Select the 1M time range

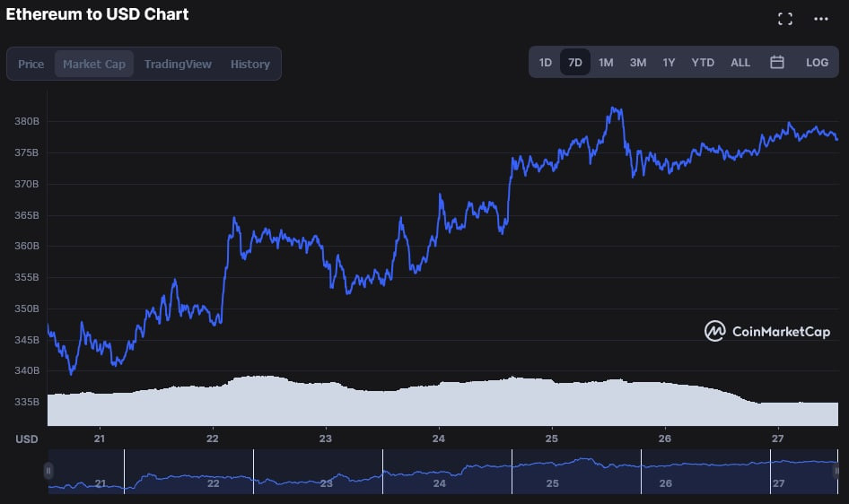[x=606, y=63]
